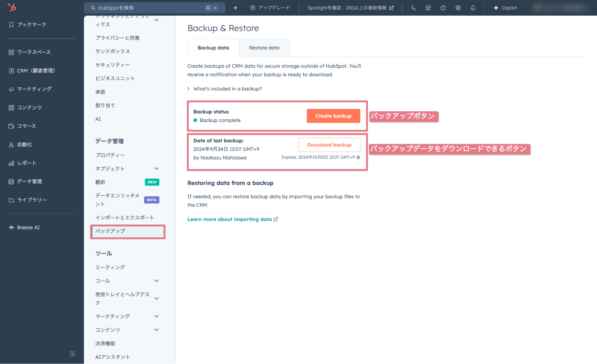Open the quick-create plus button
This screenshot has width=597, height=364.
point(235,8)
